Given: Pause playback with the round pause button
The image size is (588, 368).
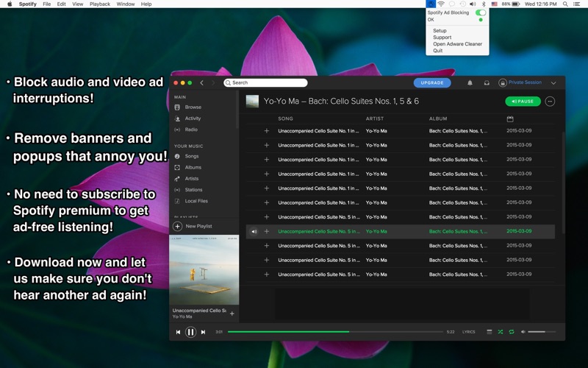Looking at the screenshot, I should [190, 332].
